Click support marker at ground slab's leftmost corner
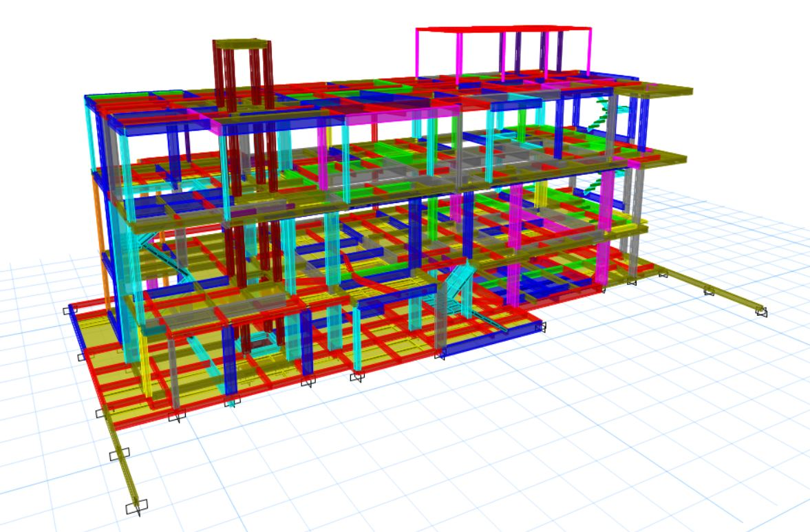Screen dimensions: 810x532 point(69,310)
